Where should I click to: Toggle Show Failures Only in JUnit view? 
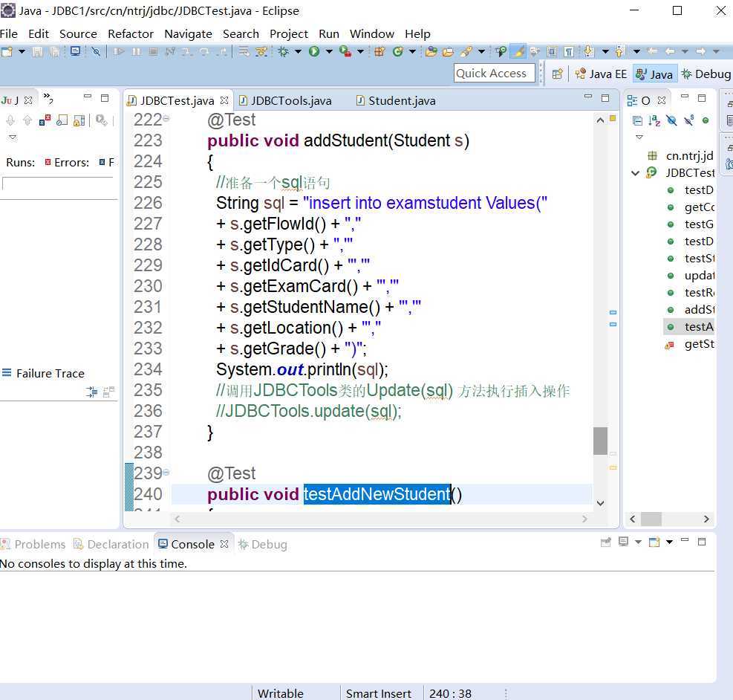45,121
